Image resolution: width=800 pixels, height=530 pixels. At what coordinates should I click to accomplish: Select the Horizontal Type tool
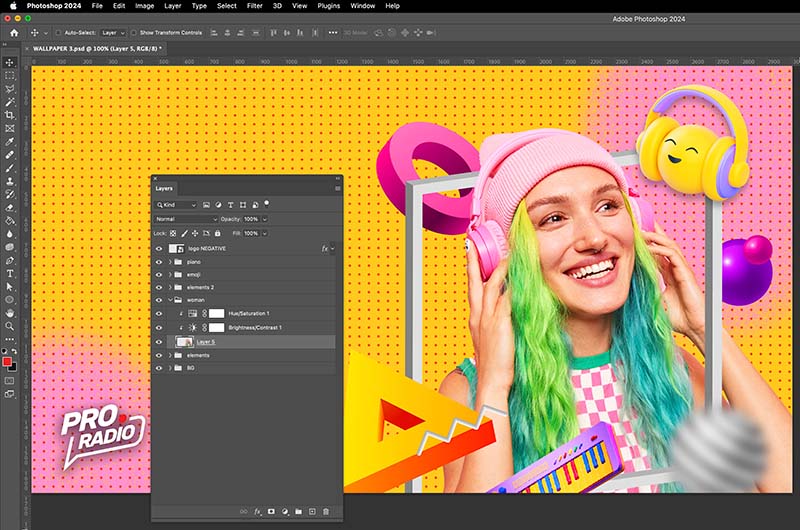coord(10,273)
